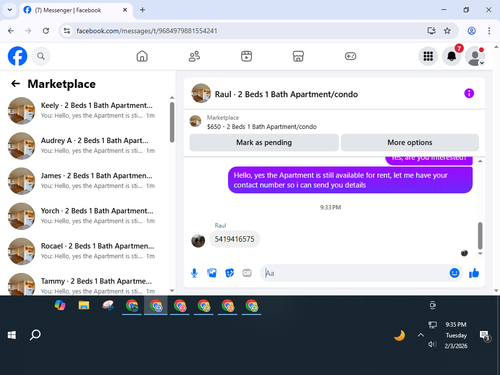Click the back arrow beside Marketplace heading
500x375 pixels.
tap(16, 84)
